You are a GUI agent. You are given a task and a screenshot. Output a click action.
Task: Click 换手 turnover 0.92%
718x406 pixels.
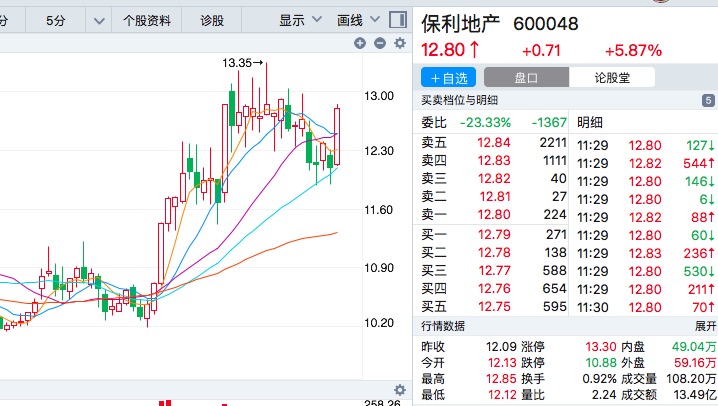pyautogui.click(x=599, y=379)
